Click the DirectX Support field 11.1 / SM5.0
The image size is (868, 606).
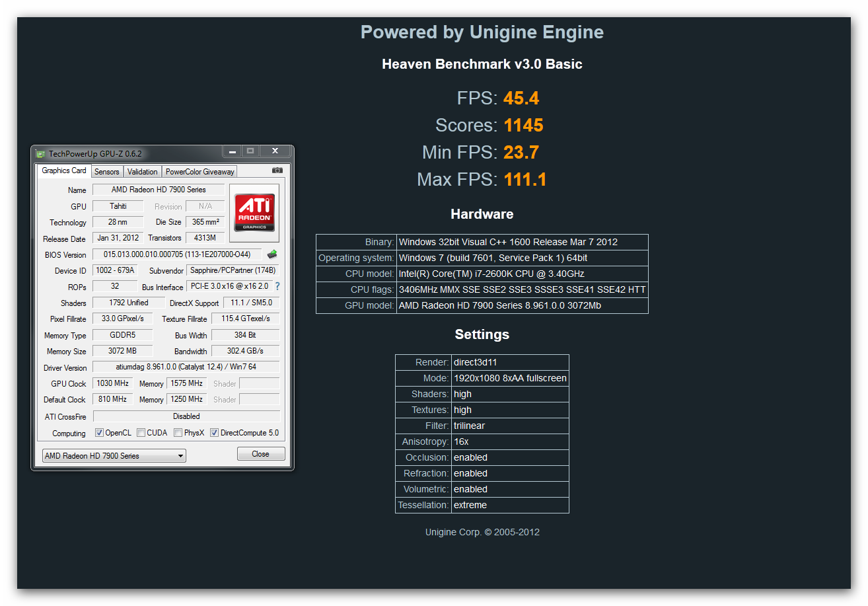coord(252,303)
